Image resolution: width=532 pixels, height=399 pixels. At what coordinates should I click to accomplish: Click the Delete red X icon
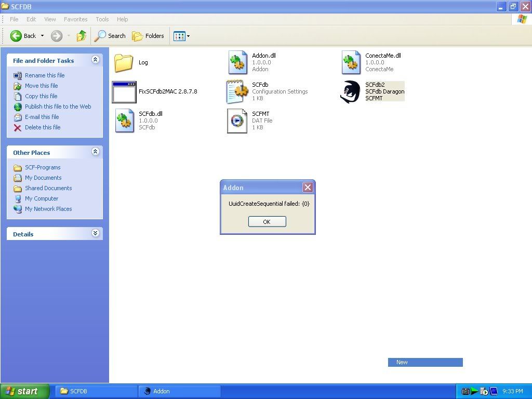(18, 128)
